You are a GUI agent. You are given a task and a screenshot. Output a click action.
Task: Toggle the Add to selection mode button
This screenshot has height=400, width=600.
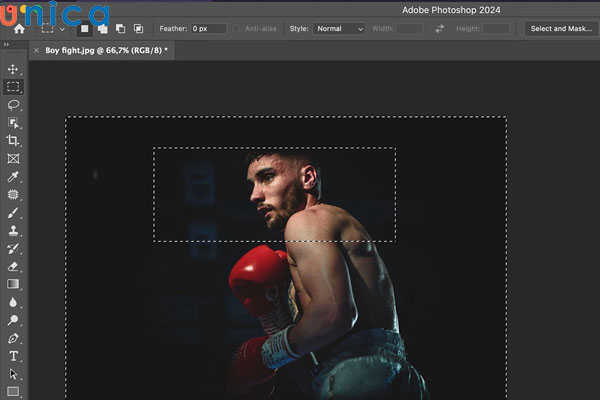pos(102,29)
